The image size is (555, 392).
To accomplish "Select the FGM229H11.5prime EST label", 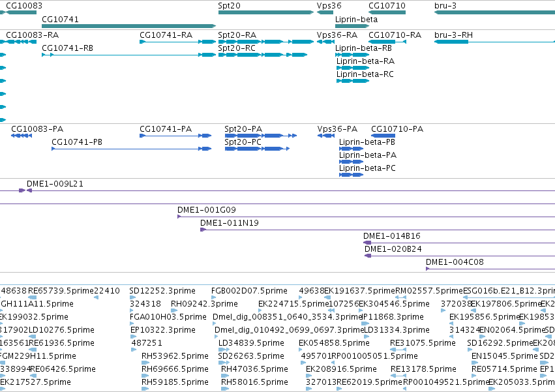I will point(38,356).
